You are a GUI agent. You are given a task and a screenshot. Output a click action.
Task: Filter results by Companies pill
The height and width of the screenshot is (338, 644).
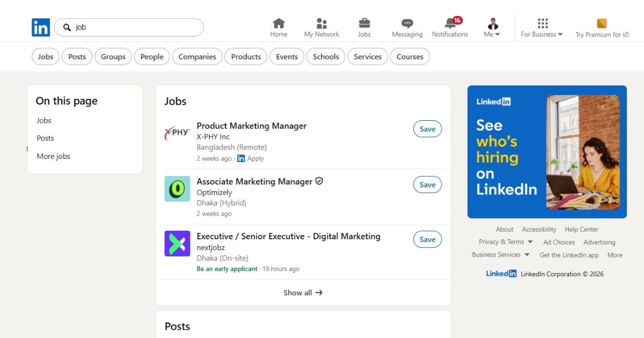tap(197, 56)
